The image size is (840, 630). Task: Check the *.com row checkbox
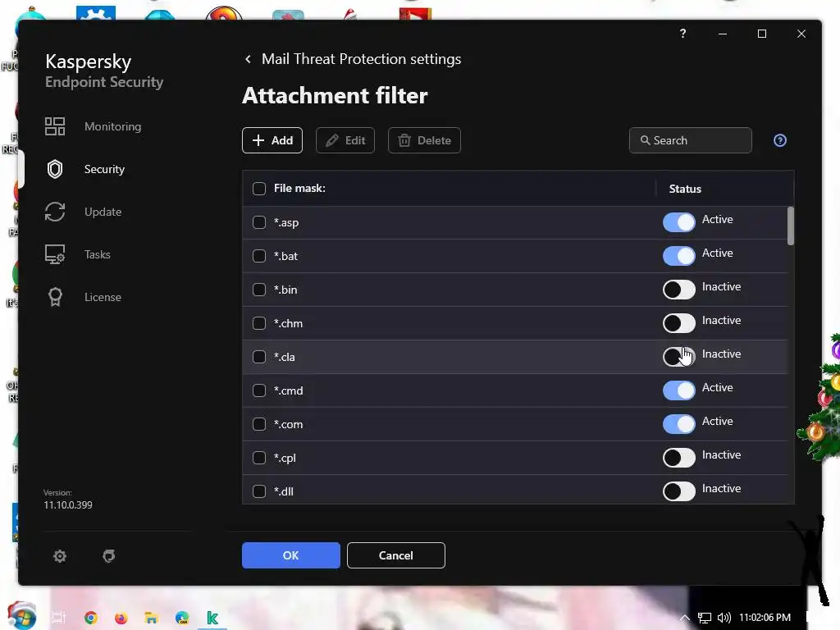point(259,424)
